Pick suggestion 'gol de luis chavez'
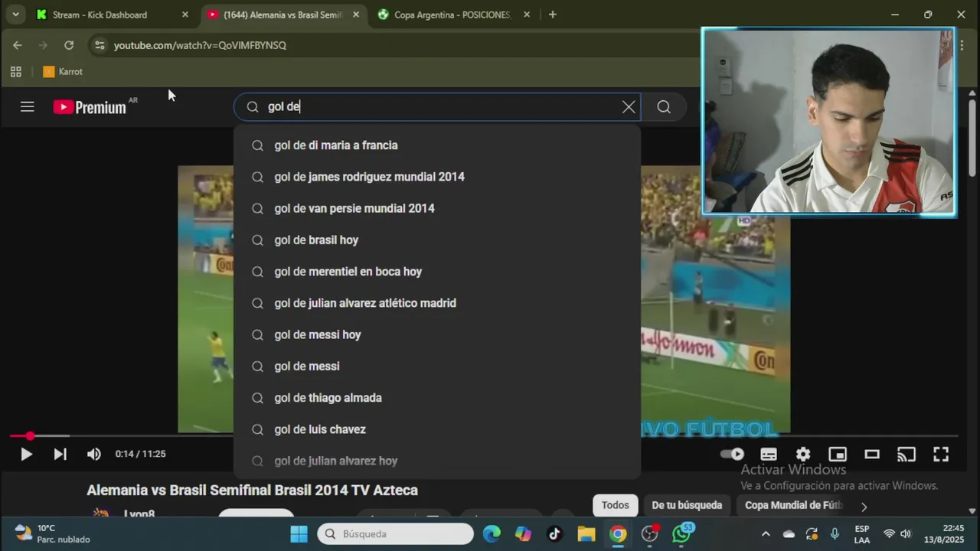The height and width of the screenshot is (551, 980). pos(437,429)
